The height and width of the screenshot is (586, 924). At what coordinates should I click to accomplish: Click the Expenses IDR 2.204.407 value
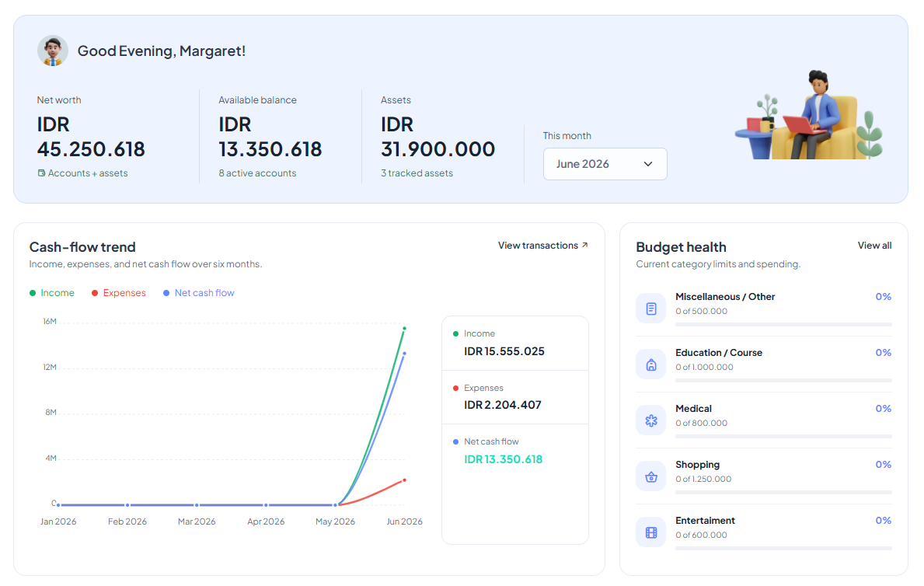click(502, 405)
